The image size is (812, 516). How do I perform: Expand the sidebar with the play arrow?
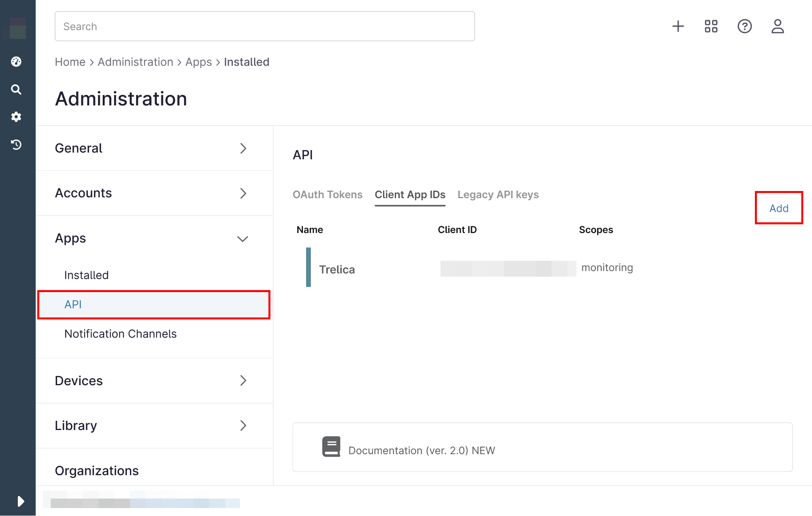(21, 501)
